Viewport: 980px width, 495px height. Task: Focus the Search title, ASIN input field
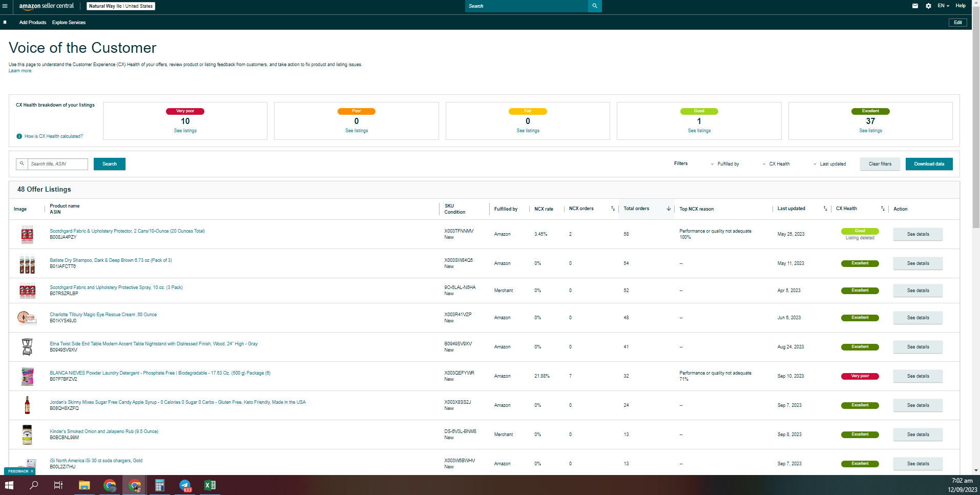pos(58,164)
